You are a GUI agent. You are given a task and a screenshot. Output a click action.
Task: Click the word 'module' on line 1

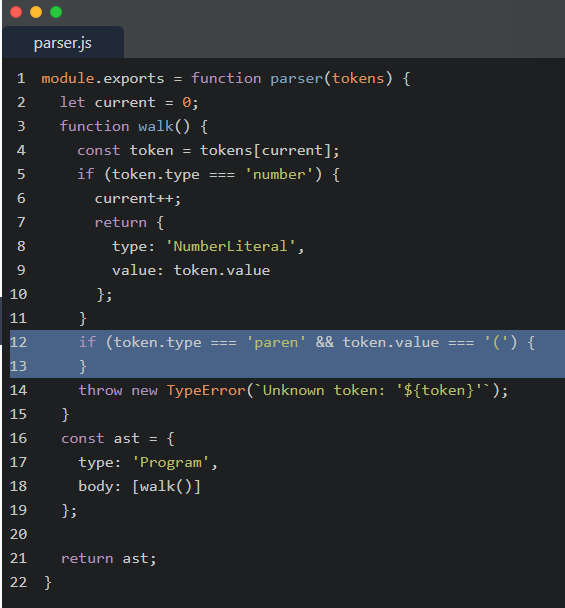(68, 79)
